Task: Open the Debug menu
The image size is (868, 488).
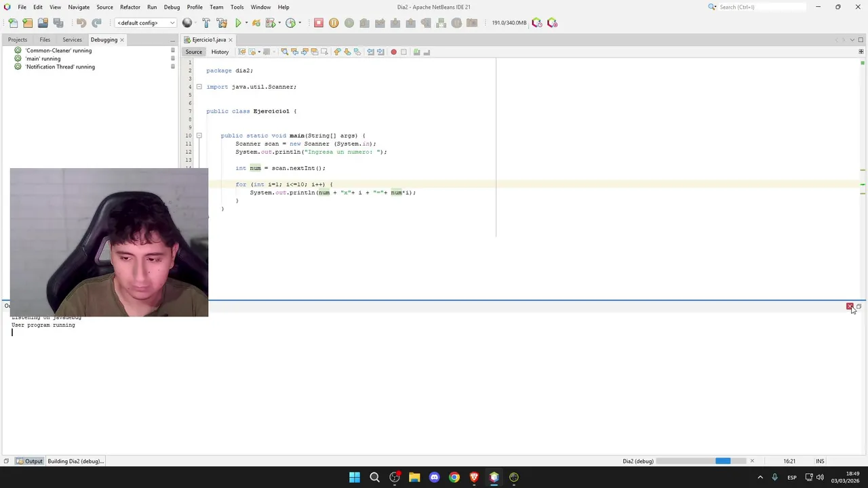Action: tap(172, 7)
